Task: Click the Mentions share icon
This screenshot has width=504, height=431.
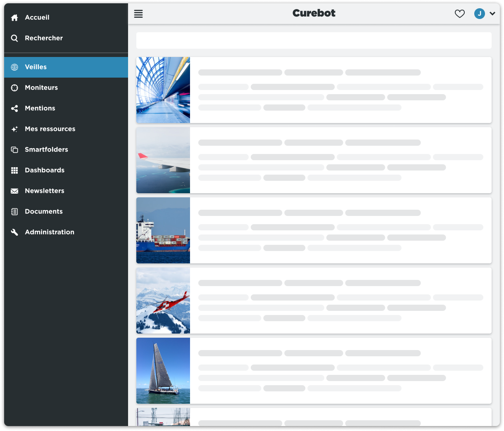Action: [x=14, y=108]
